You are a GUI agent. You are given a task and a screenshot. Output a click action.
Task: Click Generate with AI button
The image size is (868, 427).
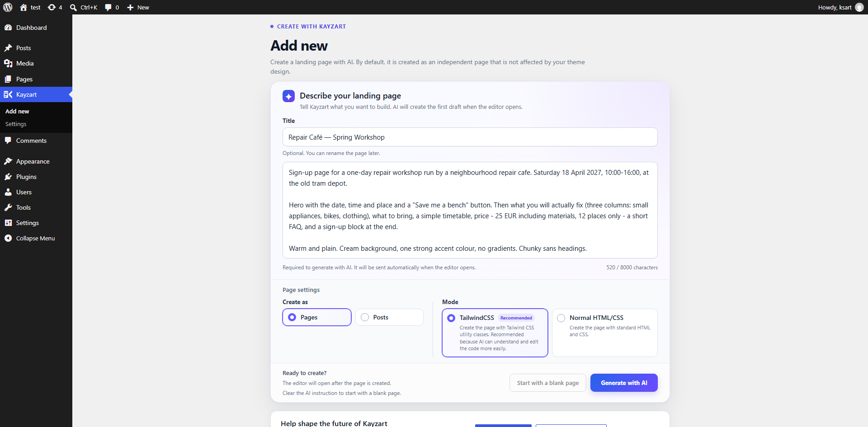coord(624,383)
